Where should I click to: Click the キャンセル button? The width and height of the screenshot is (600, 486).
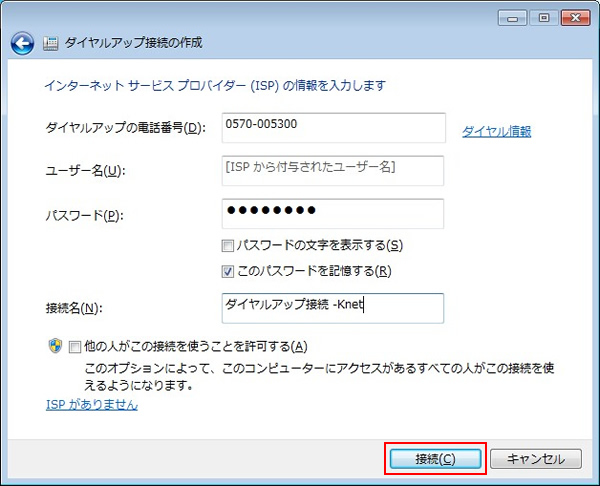pos(536,458)
